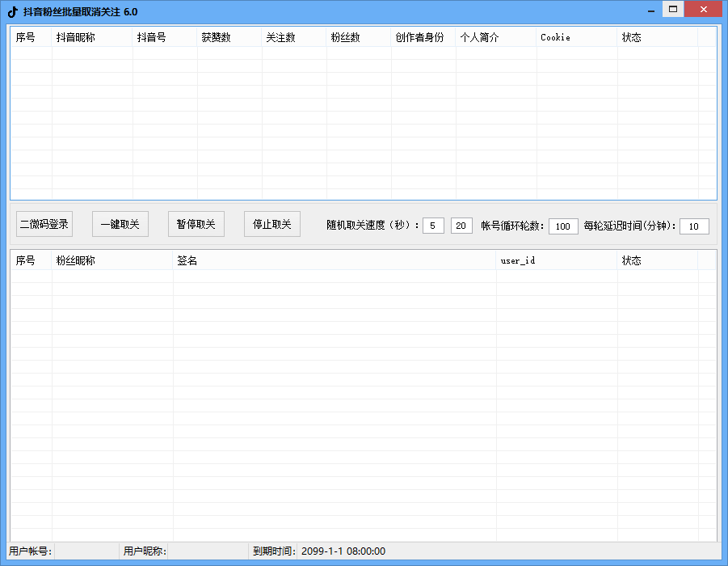Screen dimensions: 728x566
Task: Click the 随机取关速度（秒） label
Action: (372, 226)
